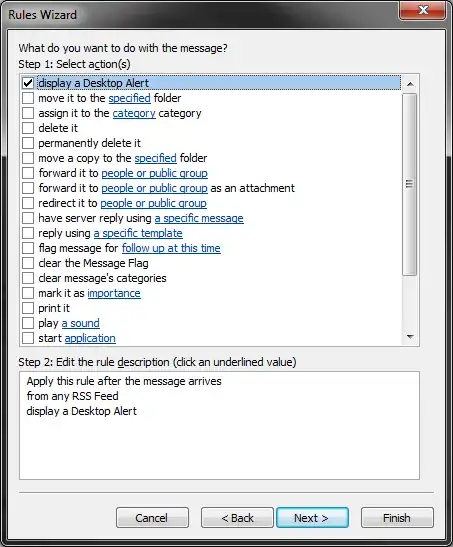This screenshot has height=547, width=453.
Task: Check have server reply using a specific message
Action: click(x=28, y=218)
